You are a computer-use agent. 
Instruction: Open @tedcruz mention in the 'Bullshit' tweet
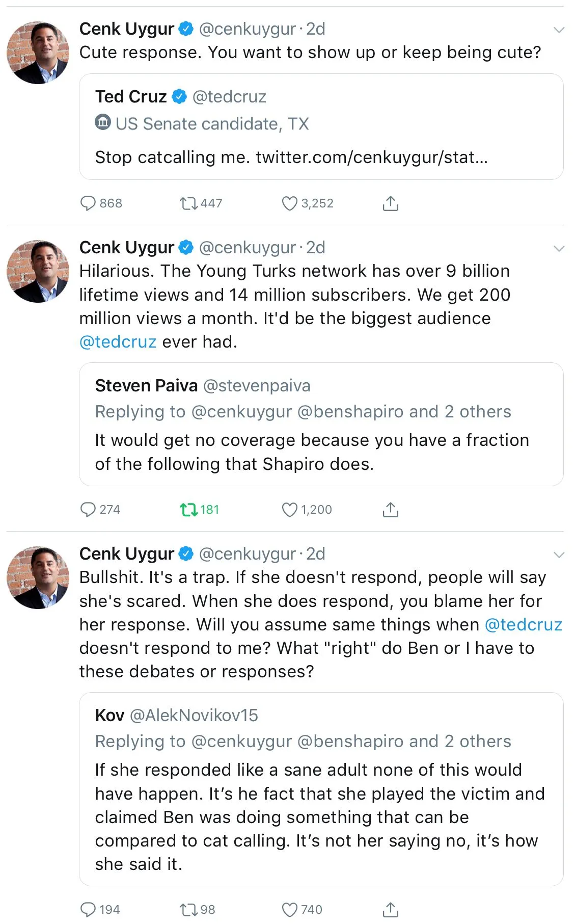click(x=523, y=624)
